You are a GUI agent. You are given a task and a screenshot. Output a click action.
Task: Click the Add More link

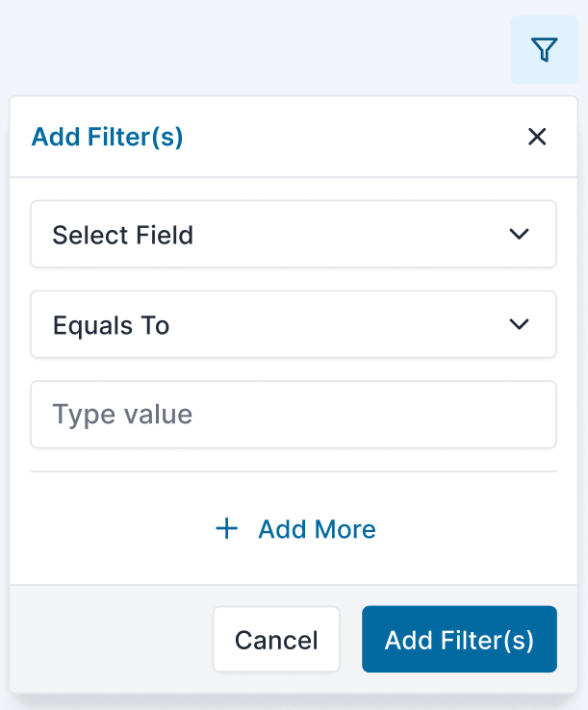pyautogui.click(x=317, y=529)
